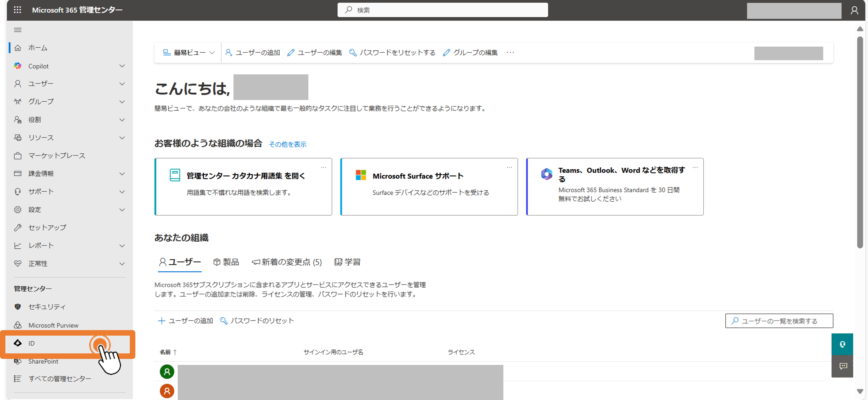Select the orange user avatar

[167, 391]
